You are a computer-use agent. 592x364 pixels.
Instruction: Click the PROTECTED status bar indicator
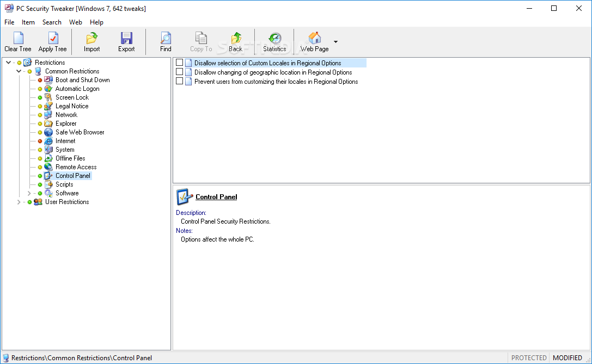pos(529,358)
